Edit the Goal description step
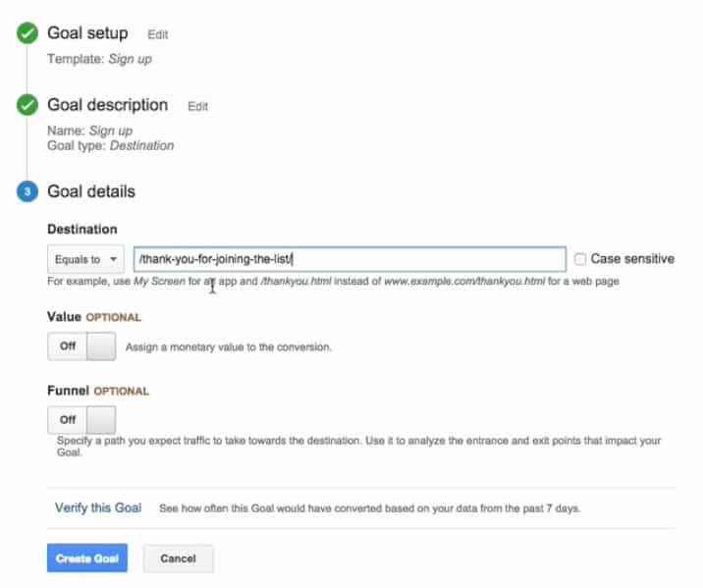703x588 pixels. click(197, 106)
